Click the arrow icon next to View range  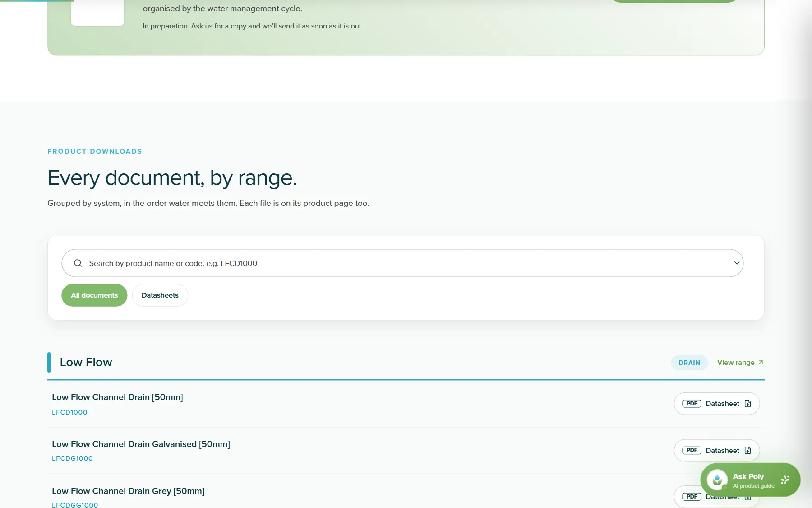pyautogui.click(x=761, y=363)
